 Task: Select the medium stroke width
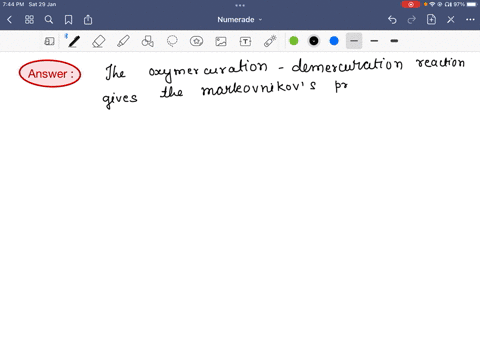[x=374, y=41]
